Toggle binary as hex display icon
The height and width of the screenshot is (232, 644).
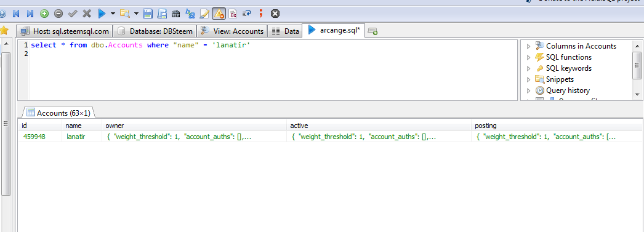[233, 14]
